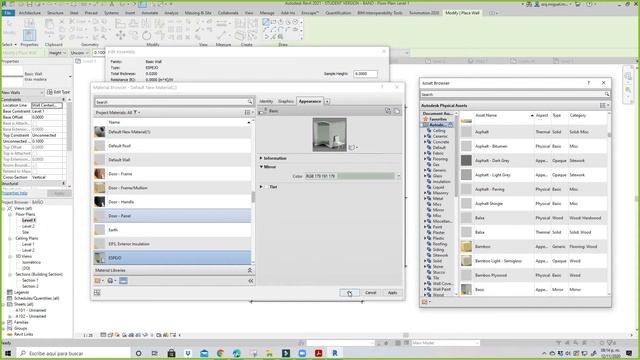Select the ESPEJO material row
The width and height of the screenshot is (640, 360).
tap(172, 258)
